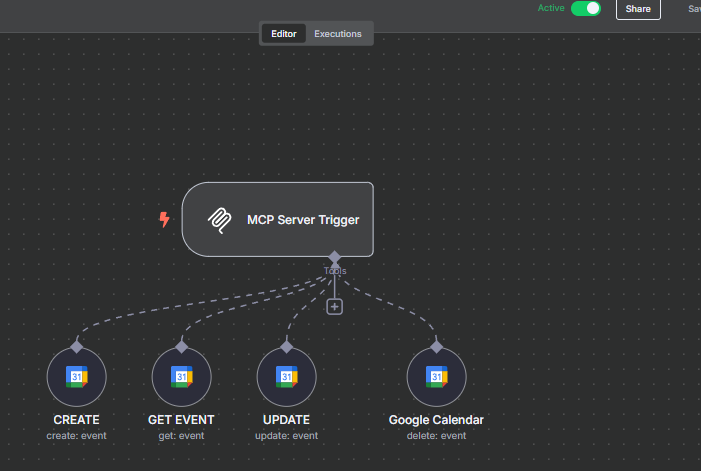Add a tool with the plus button
The image size is (701, 471).
pyautogui.click(x=334, y=307)
